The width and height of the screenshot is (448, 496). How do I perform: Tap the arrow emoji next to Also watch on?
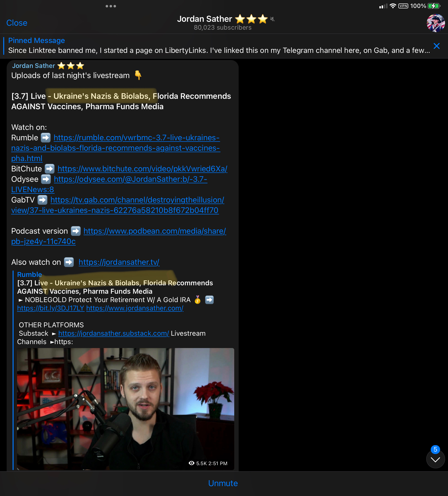(x=69, y=262)
